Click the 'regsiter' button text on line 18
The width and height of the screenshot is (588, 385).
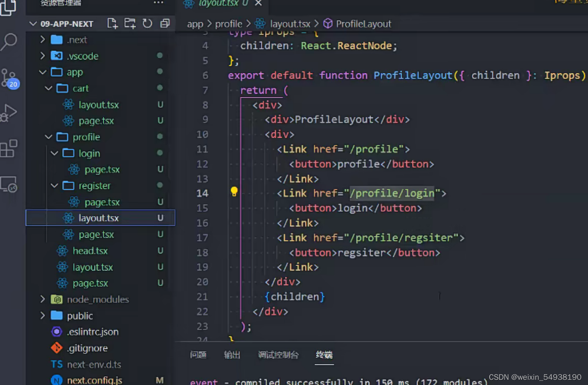(362, 253)
